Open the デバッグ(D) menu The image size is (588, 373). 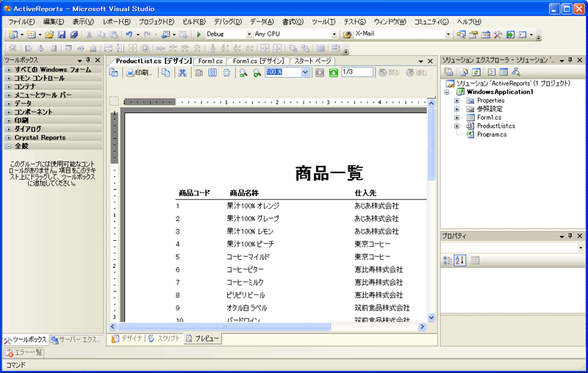pos(228,22)
